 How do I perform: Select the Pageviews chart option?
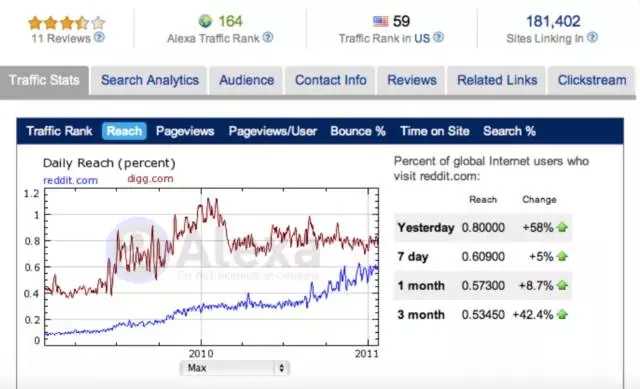click(x=185, y=131)
